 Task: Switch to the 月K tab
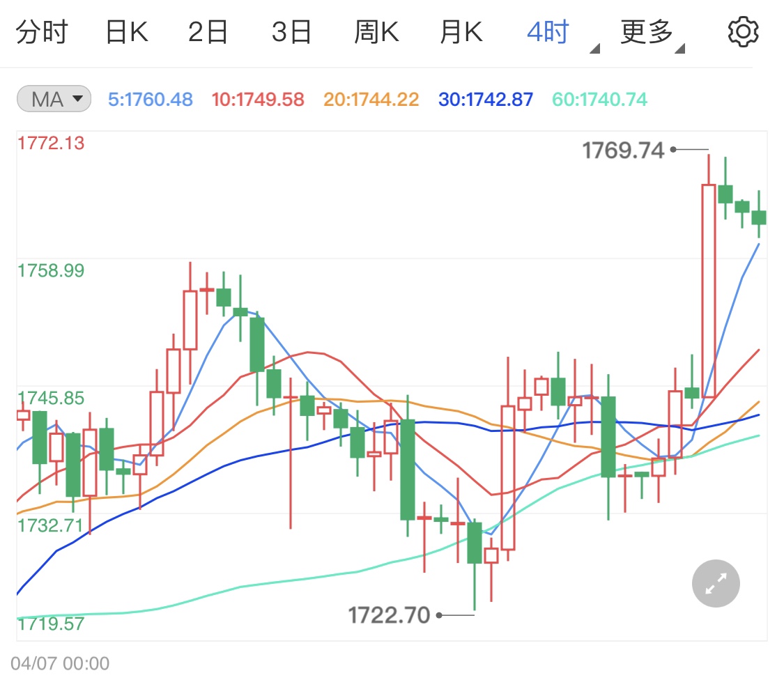461,32
